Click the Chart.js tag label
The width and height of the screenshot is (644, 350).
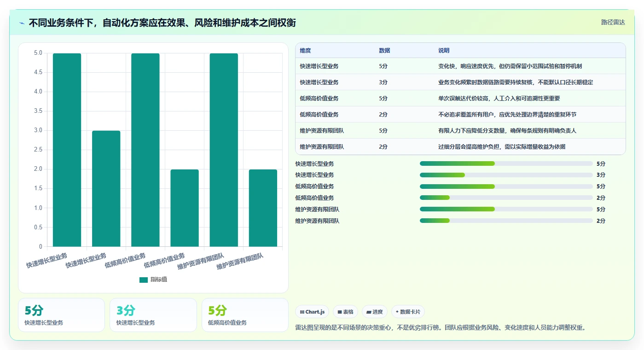[315, 312]
